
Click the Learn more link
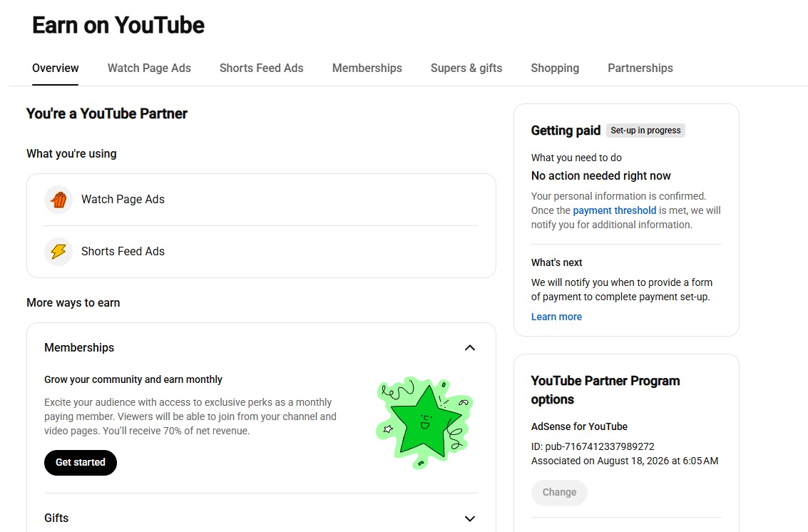[556, 317]
